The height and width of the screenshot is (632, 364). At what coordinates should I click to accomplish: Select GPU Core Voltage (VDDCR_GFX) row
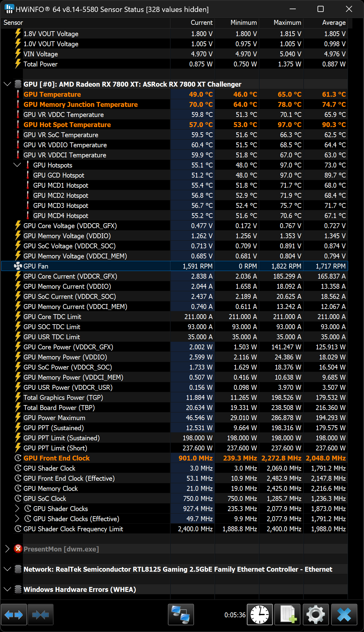pos(174,225)
